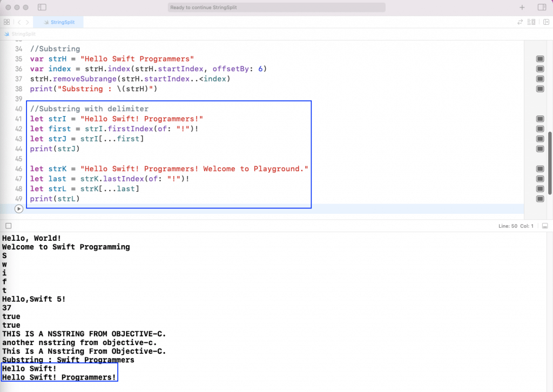Toggle the inspector panel button

click(542, 8)
